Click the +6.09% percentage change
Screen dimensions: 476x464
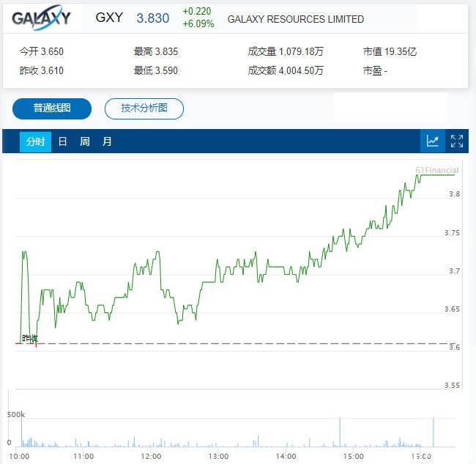[x=198, y=23]
